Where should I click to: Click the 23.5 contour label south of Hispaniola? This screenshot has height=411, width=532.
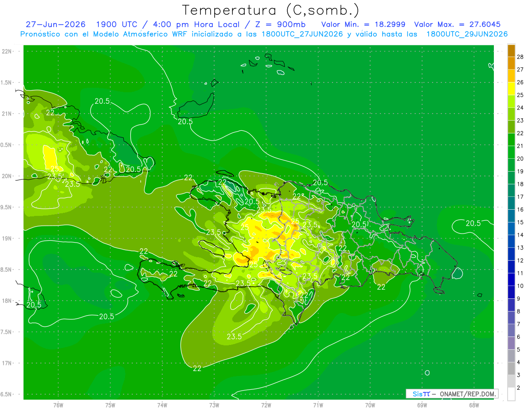234,337
